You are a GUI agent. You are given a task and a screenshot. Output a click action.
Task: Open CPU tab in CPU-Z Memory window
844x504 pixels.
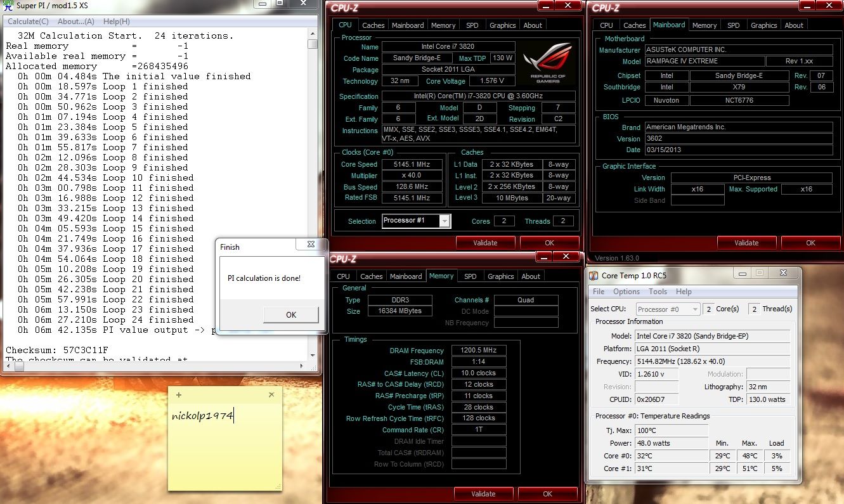point(343,276)
